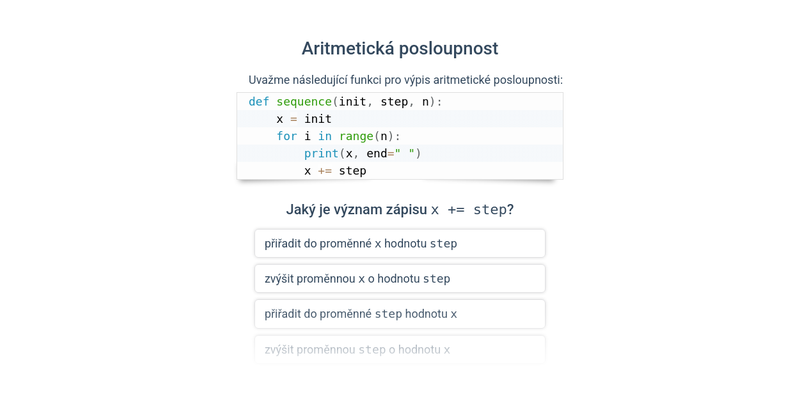
Task: Select answer "přiřadit do proměnné x hodnotu step"
Action: pyautogui.click(x=400, y=243)
